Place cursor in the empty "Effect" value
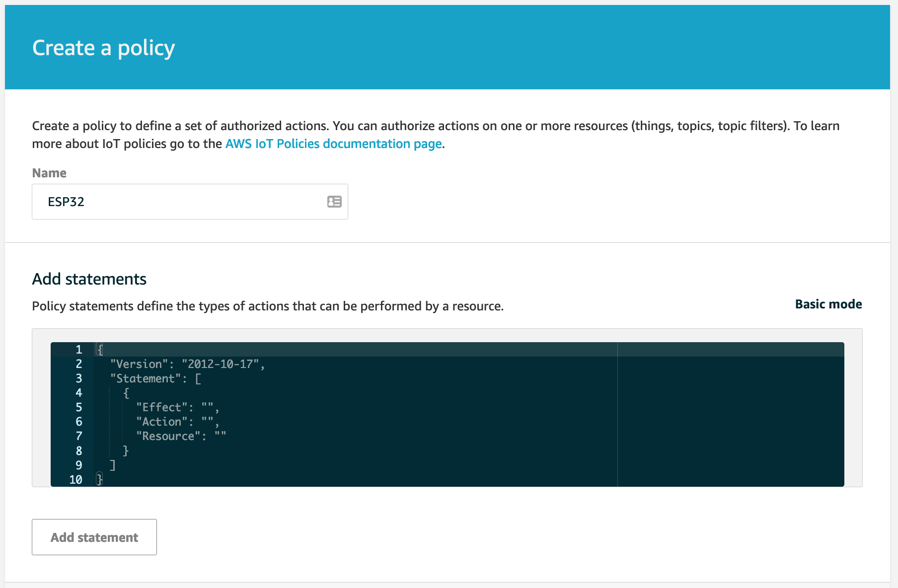Image resolution: width=898 pixels, height=588 pixels. pos(208,408)
